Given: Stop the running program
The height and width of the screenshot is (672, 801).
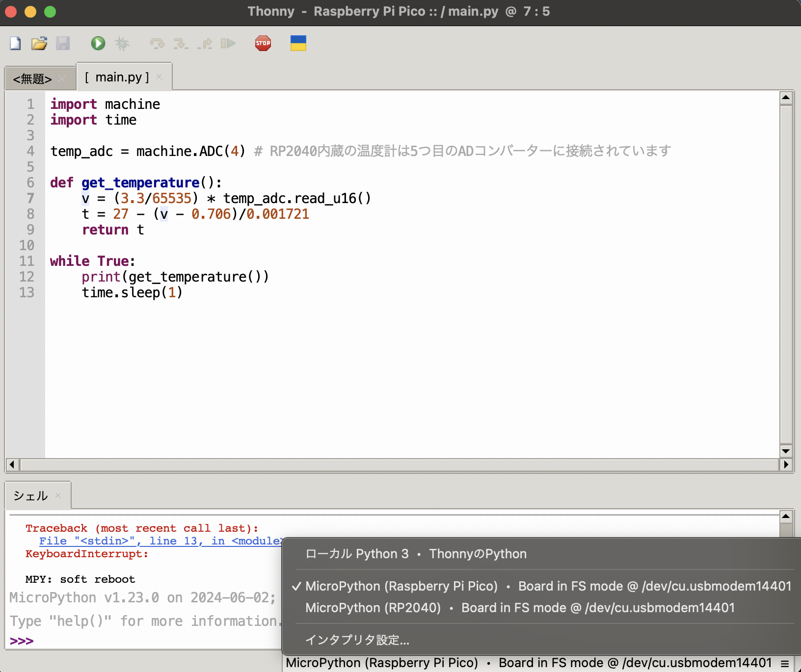Looking at the screenshot, I should 263,43.
